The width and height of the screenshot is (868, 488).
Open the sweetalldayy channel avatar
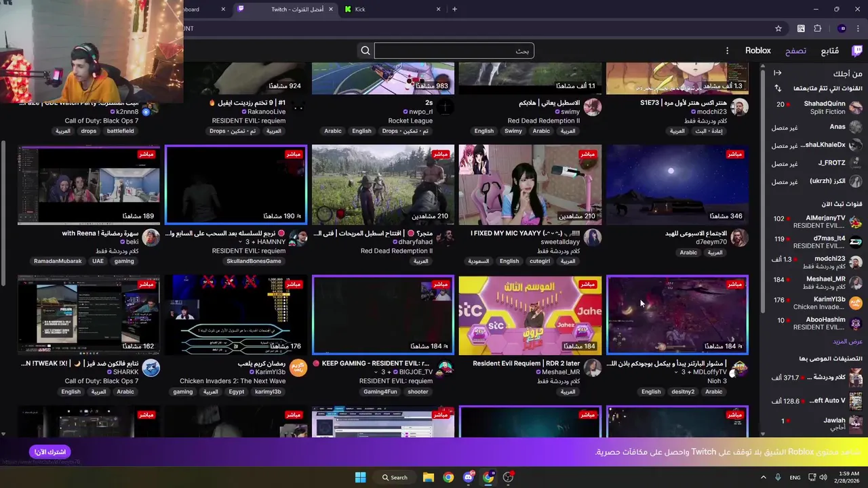[x=593, y=237]
